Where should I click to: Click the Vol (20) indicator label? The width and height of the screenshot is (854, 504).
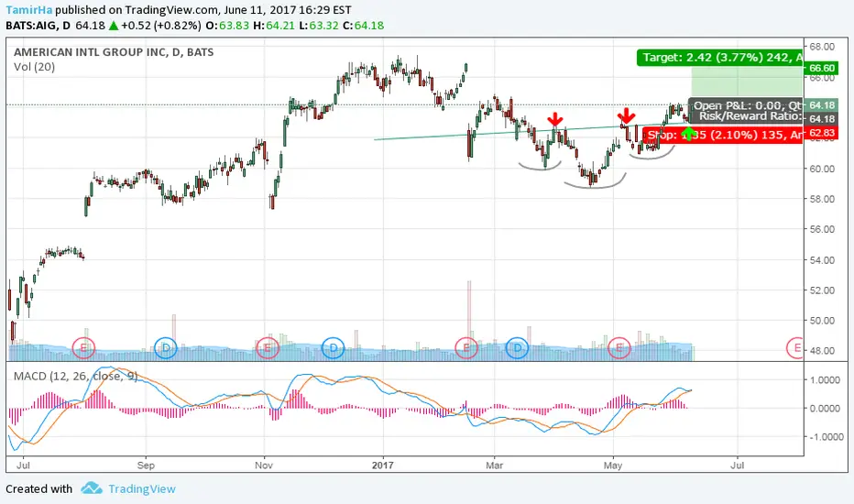(34, 67)
